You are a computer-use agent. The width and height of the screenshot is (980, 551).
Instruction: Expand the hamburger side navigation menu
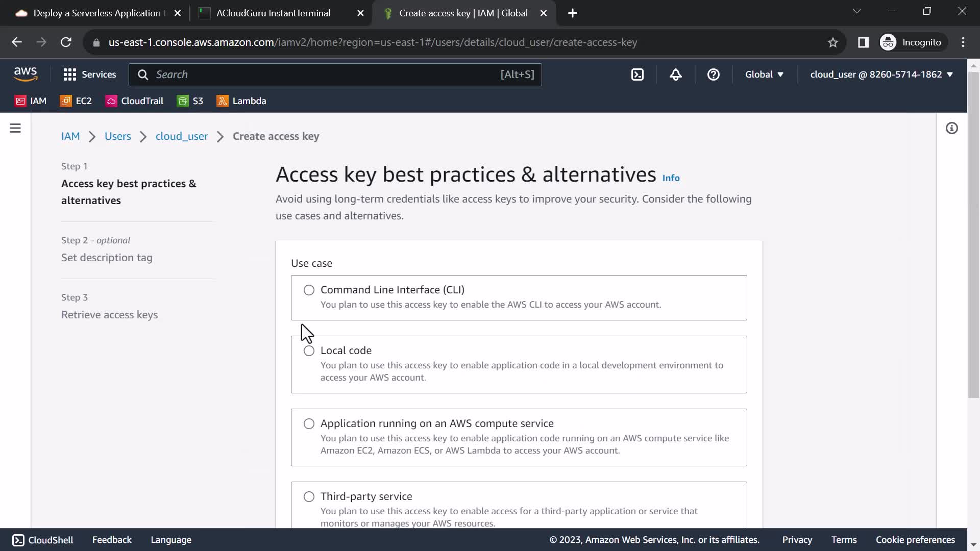pyautogui.click(x=15, y=128)
